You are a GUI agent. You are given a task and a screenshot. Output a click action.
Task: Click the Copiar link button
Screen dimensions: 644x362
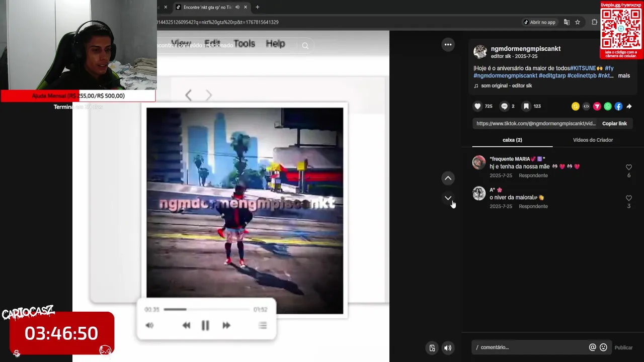pyautogui.click(x=614, y=123)
